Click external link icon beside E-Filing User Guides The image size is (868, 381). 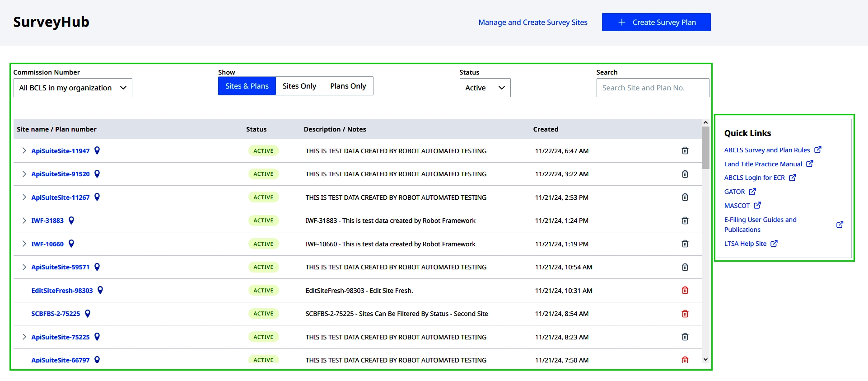[840, 225]
